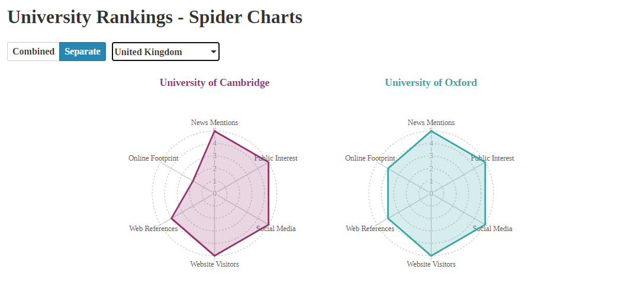Image resolution: width=644 pixels, height=298 pixels.
Task: Click Public Interest label on Cambridge chart
Action: pos(276,158)
